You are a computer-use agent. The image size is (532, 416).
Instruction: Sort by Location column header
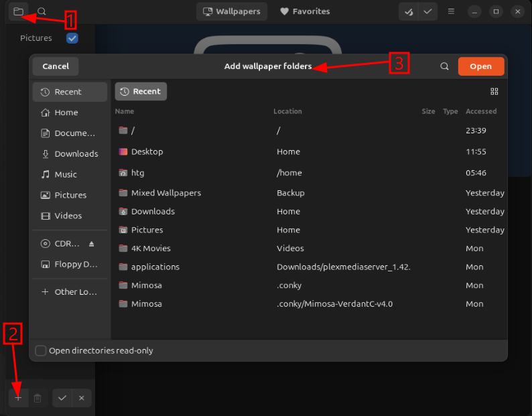coord(287,111)
